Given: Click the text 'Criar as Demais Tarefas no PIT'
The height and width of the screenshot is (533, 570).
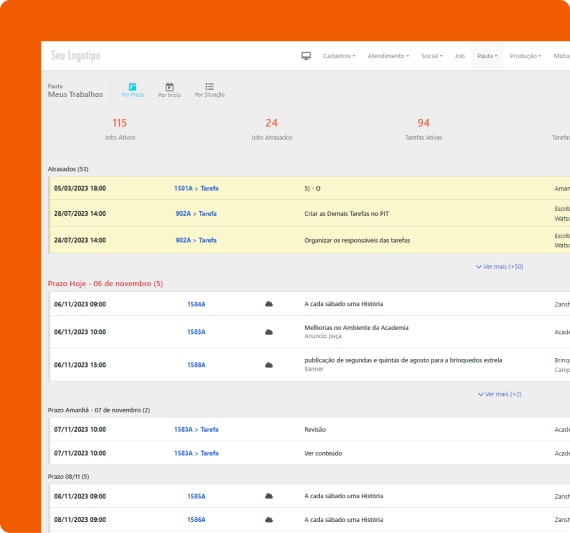Looking at the screenshot, I should pos(346,214).
